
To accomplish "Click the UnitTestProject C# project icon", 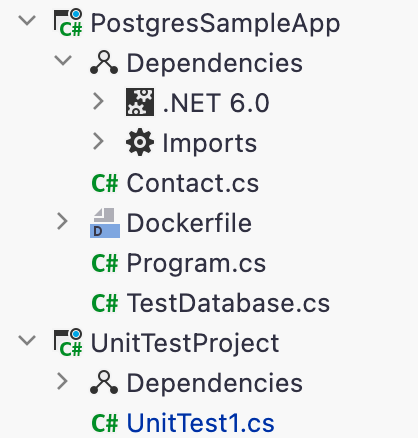I will (x=68, y=342).
